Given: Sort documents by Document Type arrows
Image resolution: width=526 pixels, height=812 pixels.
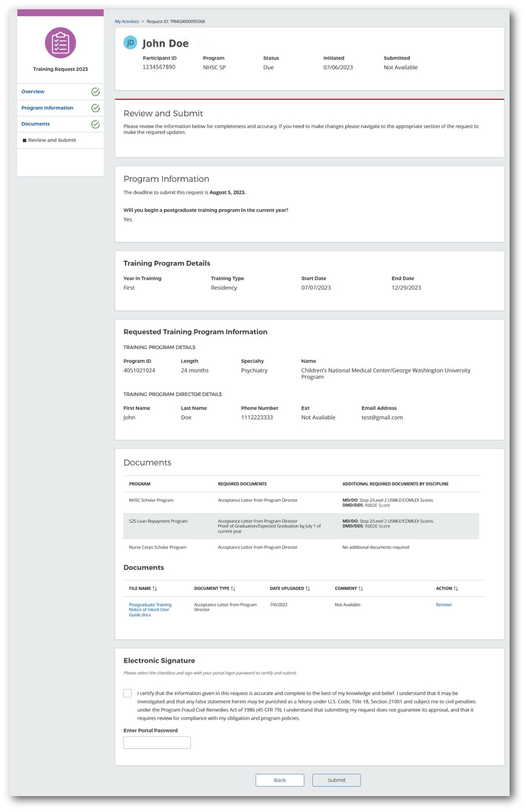Looking at the screenshot, I should [x=233, y=588].
